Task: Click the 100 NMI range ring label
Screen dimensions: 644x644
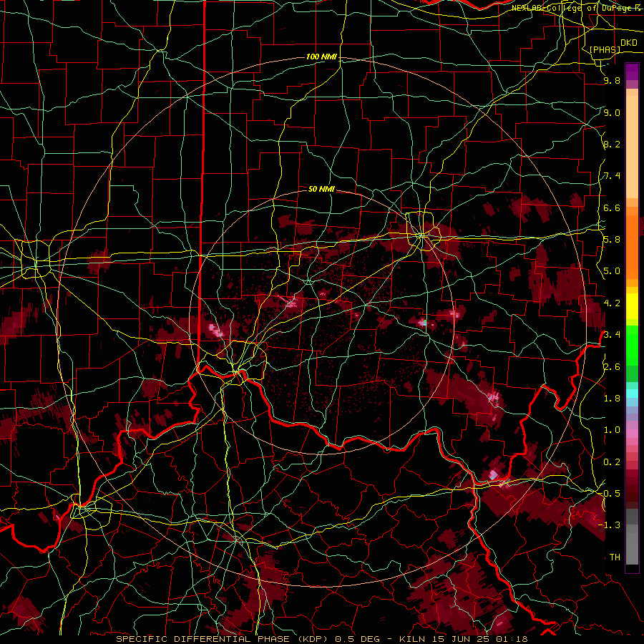Action: coord(321,57)
